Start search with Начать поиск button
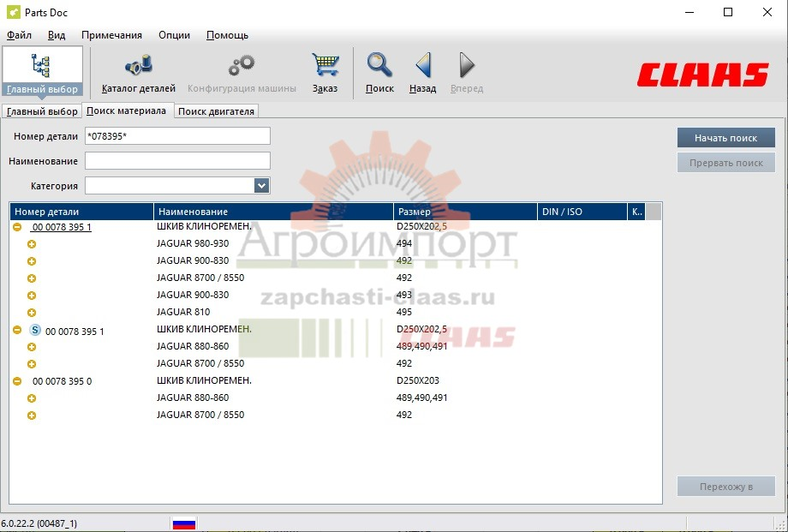The width and height of the screenshot is (788, 532). point(725,138)
